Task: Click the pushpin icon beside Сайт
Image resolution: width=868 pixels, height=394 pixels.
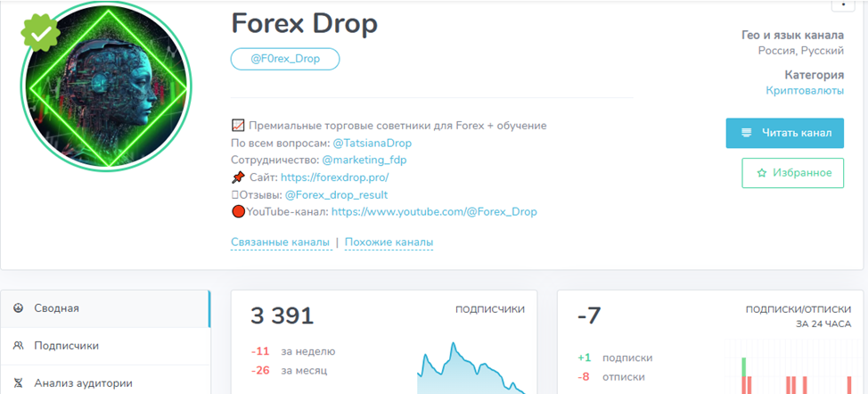Action: pyautogui.click(x=238, y=177)
